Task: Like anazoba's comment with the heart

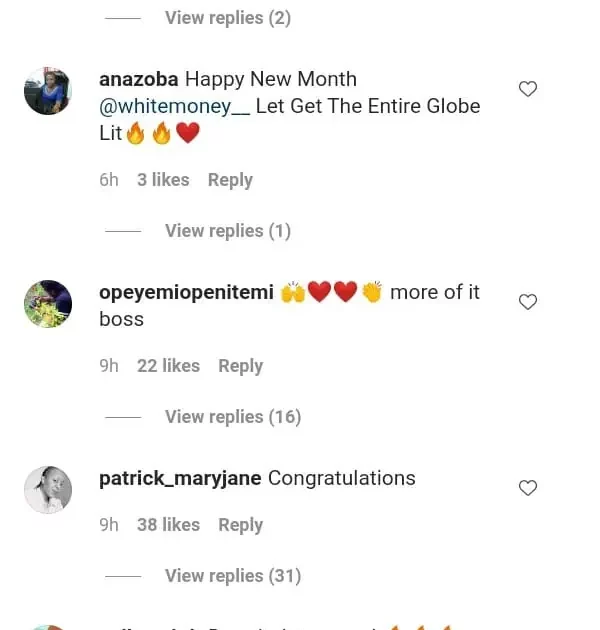Action: [528, 89]
